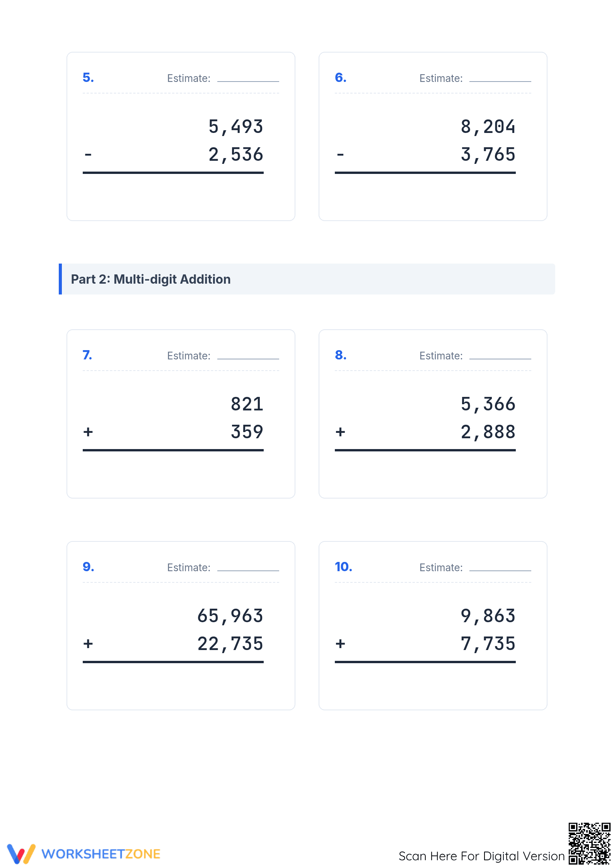
Task: Click the WorksheetZone logo icon
Action: point(21,853)
